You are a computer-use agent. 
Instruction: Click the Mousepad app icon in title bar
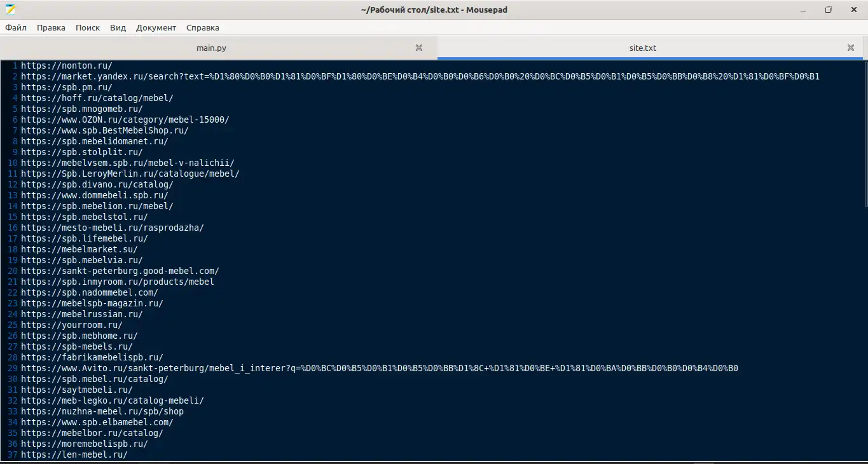point(10,10)
